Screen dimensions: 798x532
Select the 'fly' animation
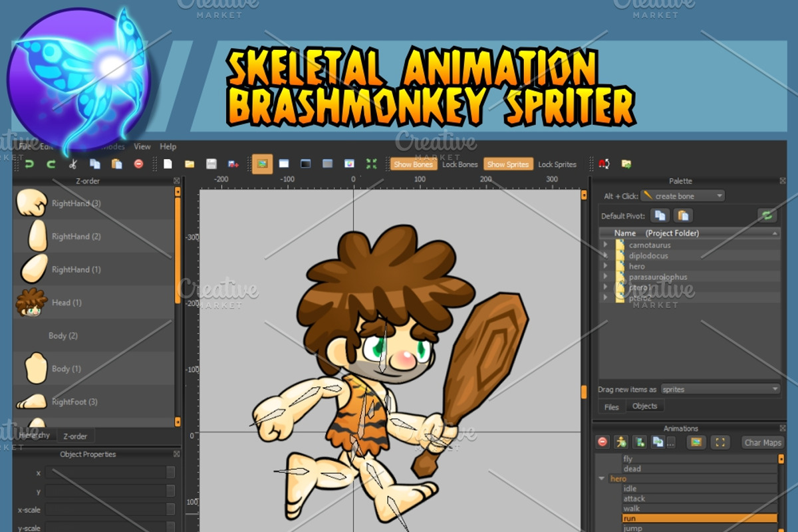699,459
